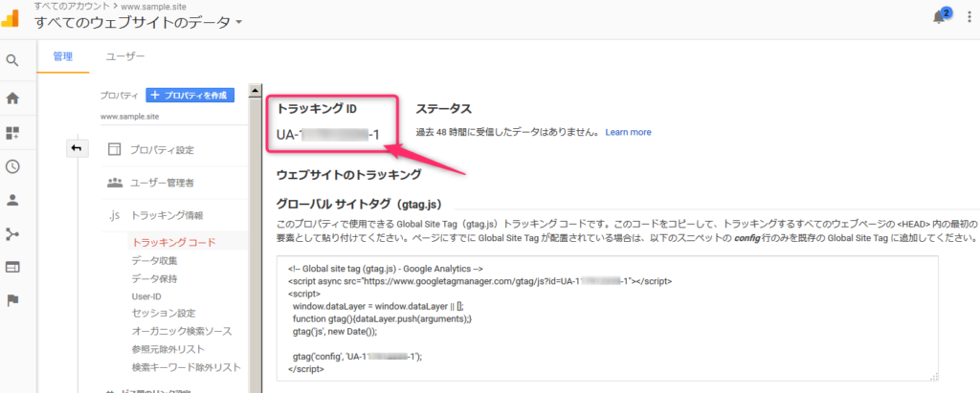Click the UA tracking ID value
The width and height of the screenshot is (980, 393).
point(327,135)
